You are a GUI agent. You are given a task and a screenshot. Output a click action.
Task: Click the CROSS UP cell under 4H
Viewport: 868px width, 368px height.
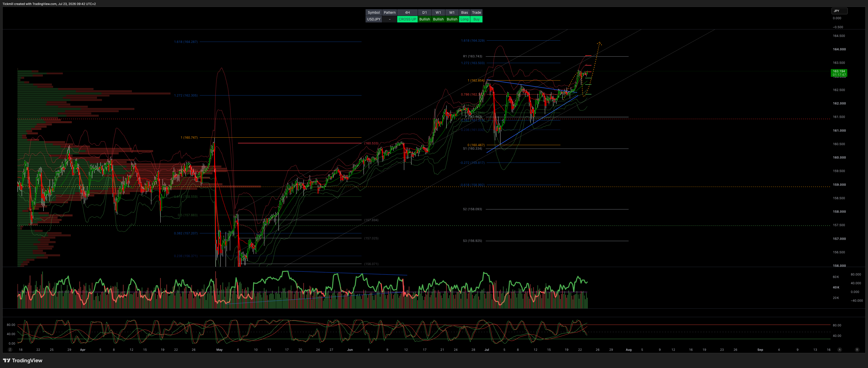407,19
